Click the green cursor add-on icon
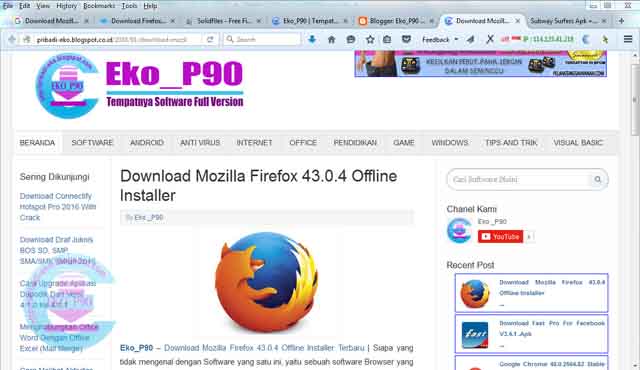Viewport: 640px width, 370px height. click(x=605, y=40)
